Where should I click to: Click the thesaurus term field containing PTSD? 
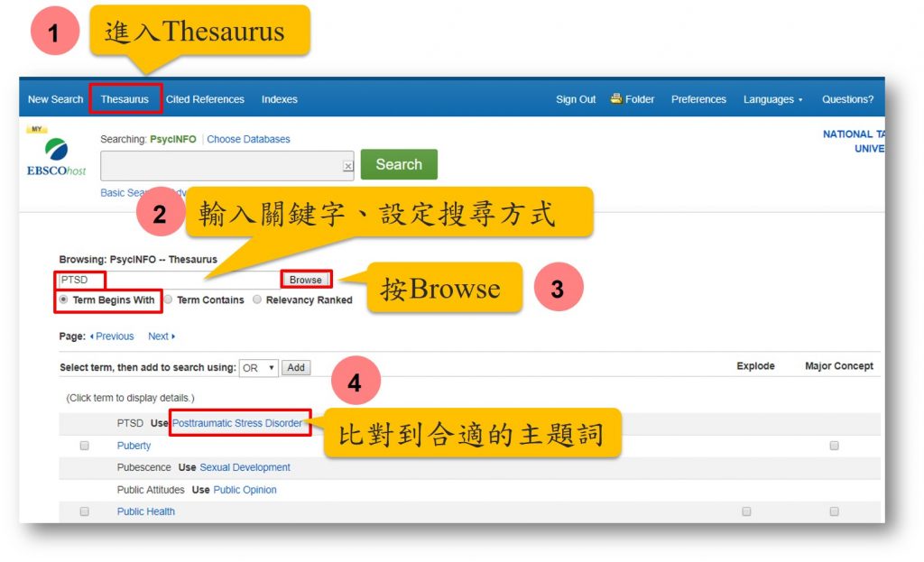pos(169,280)
